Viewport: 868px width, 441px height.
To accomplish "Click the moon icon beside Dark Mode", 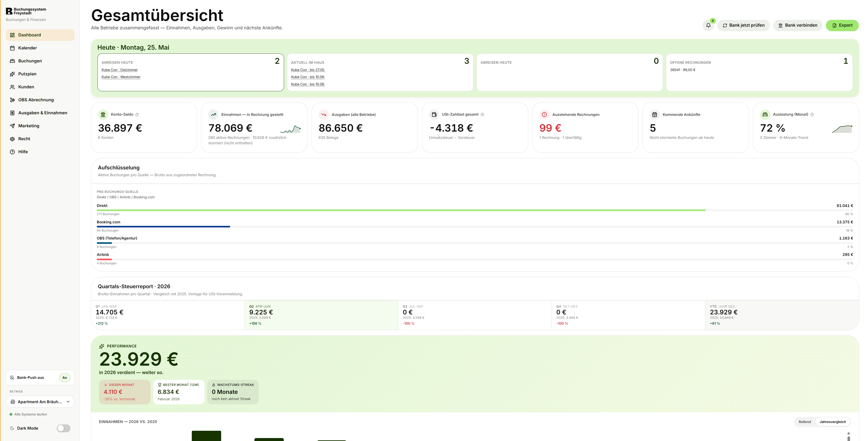I will 12,428.
